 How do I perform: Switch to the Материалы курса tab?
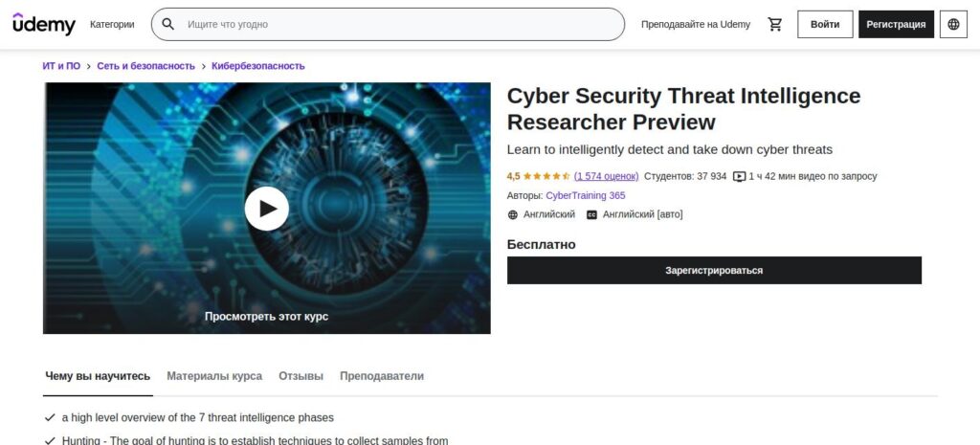coord(214,376)
